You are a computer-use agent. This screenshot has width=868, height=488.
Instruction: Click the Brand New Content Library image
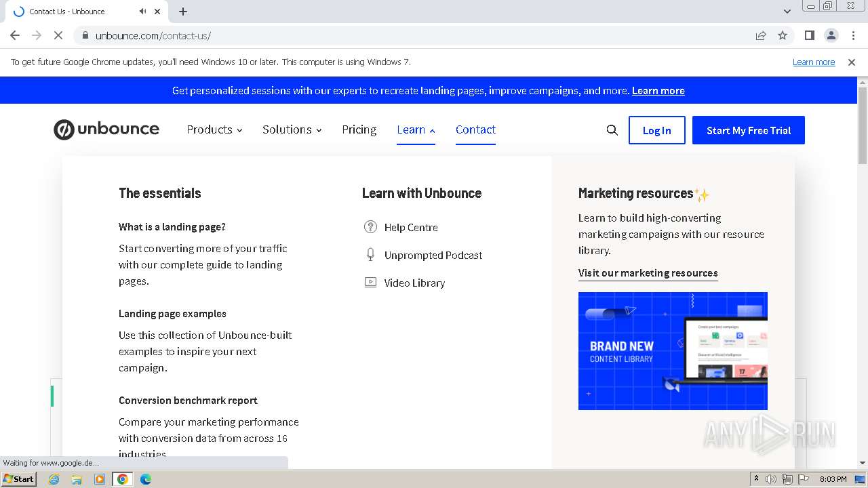point(673,351)
